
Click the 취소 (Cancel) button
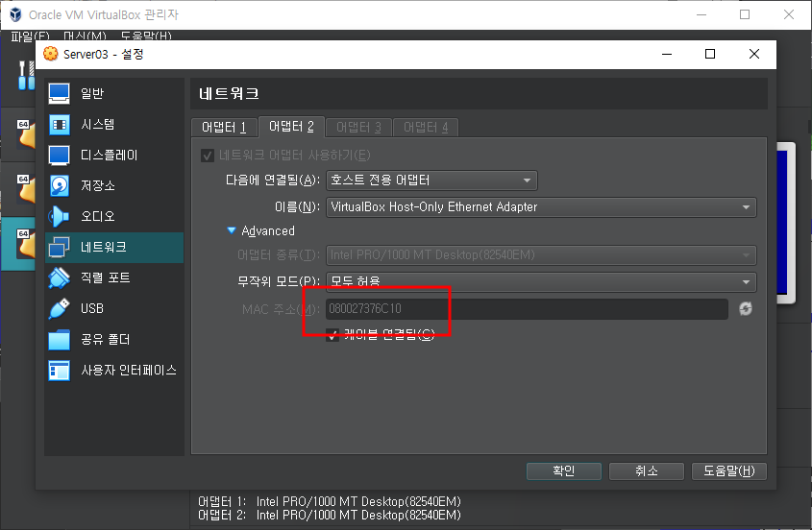647,471
